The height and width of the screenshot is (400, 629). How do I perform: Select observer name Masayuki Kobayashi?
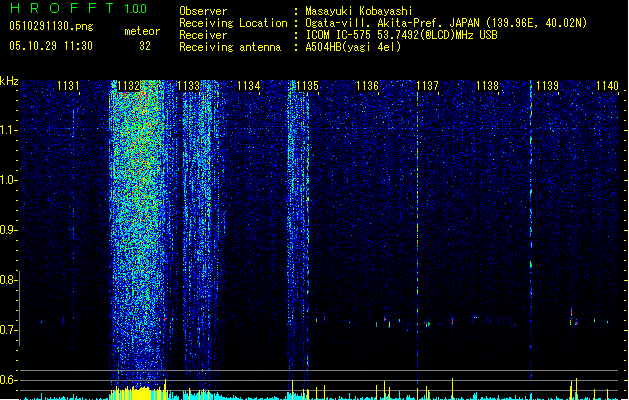coord(358,11)
